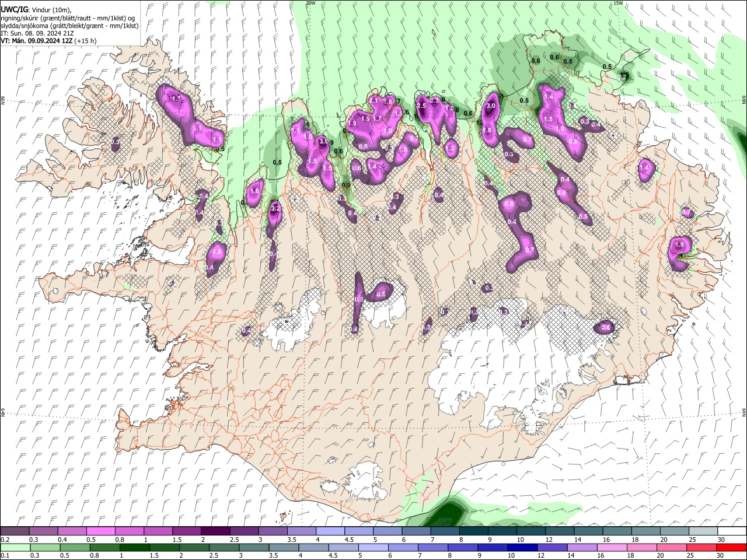
Task: Click the '2.3' snowfall value on the map
Action: pos(434,101)
